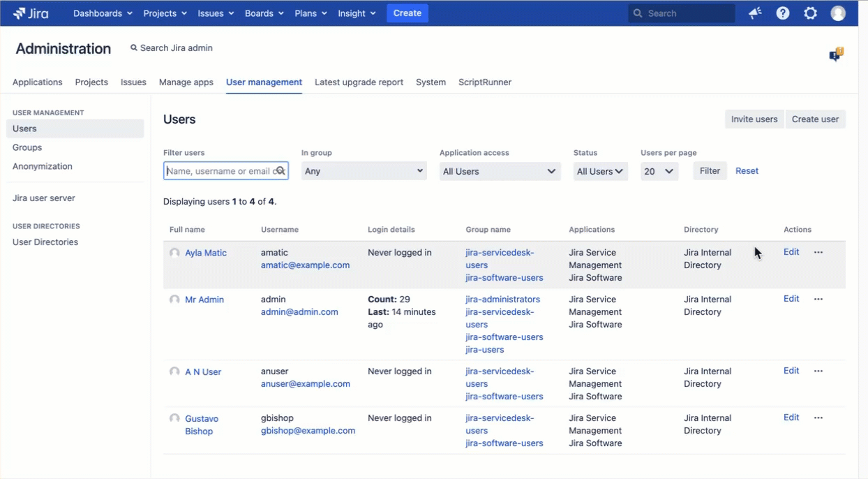
Task: Select Users in the sidebar
Action: [x=75, y=128]
